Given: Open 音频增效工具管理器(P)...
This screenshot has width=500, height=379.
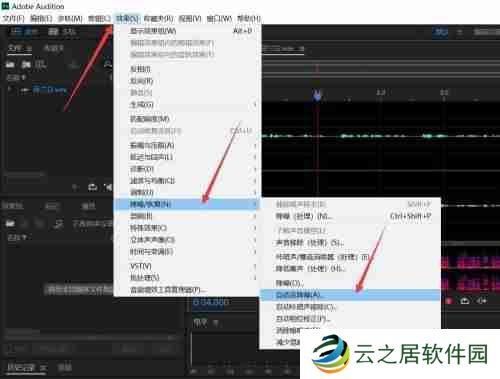Looking at the screenshot, I should click(x=187, y=290).
